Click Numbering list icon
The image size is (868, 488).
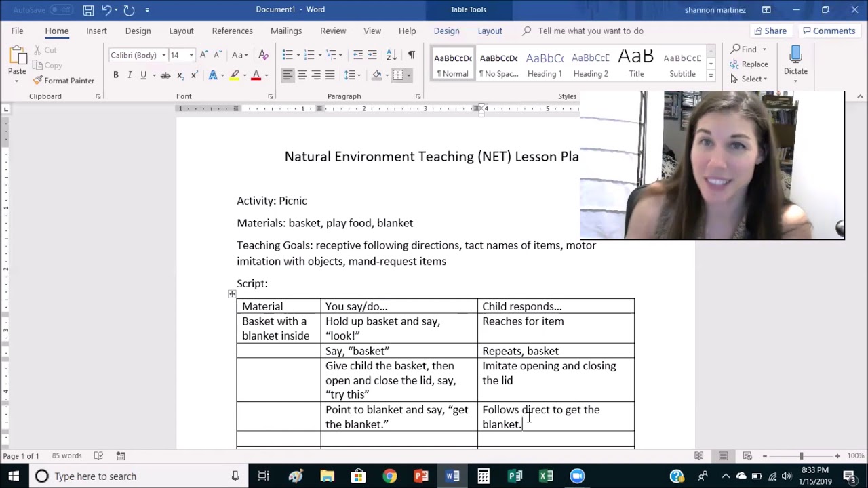(x=309, y=55)
